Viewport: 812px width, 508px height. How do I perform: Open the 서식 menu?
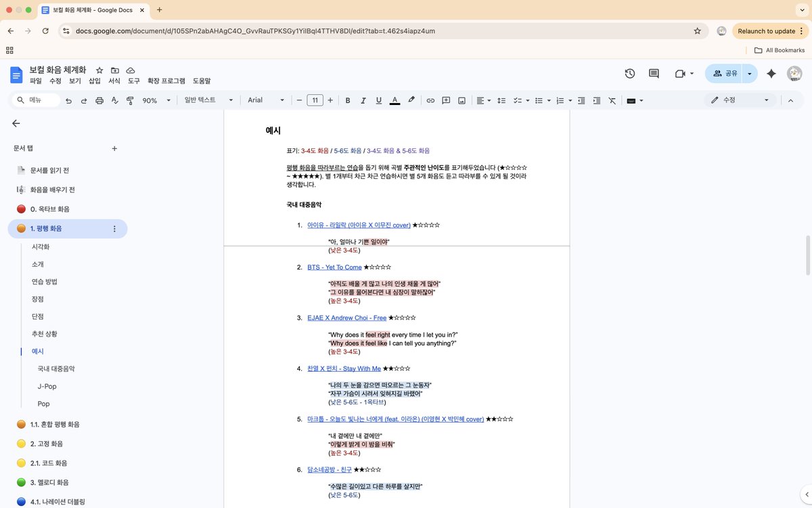coord(114,81)
